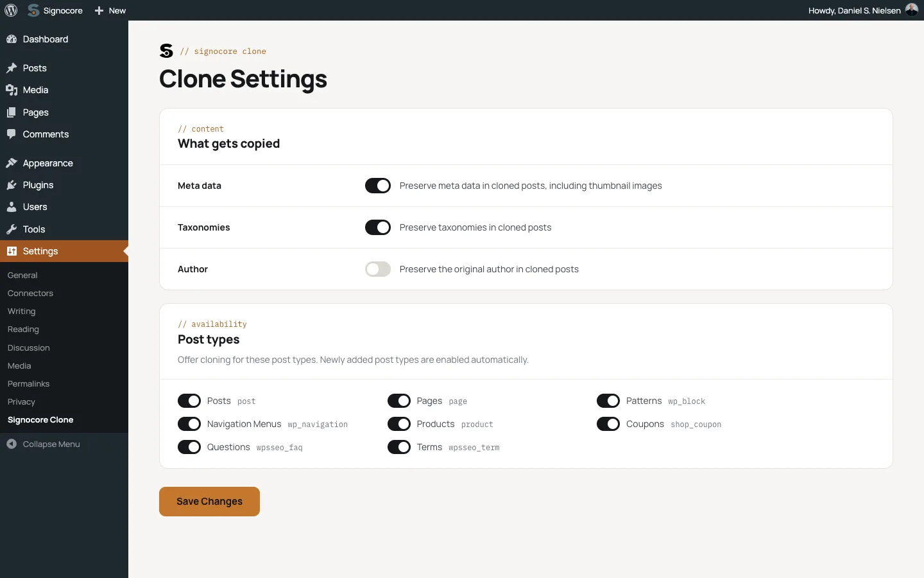Screen dimensions: 924x578
Task: Toggle the Taxonomies switch off
Action: pos(378,227)
